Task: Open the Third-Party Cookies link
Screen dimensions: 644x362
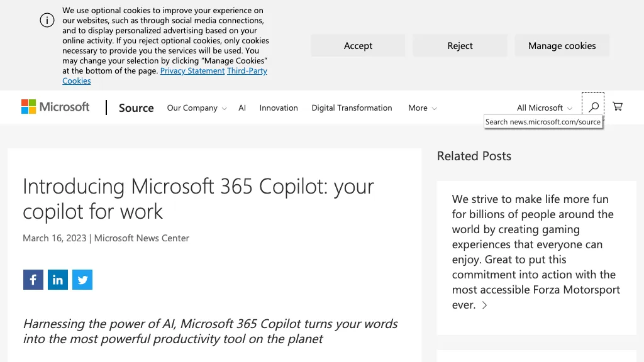Action: click(247, 70)
